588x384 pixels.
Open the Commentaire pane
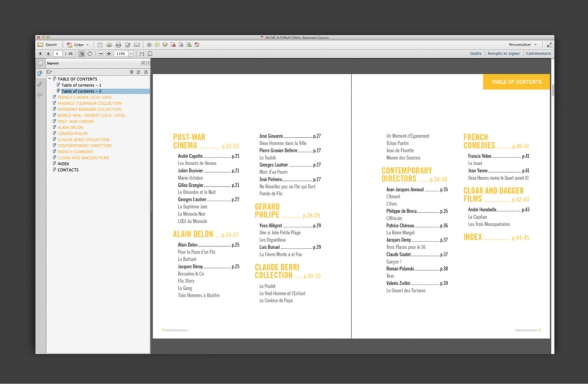[x=538, y=54]
